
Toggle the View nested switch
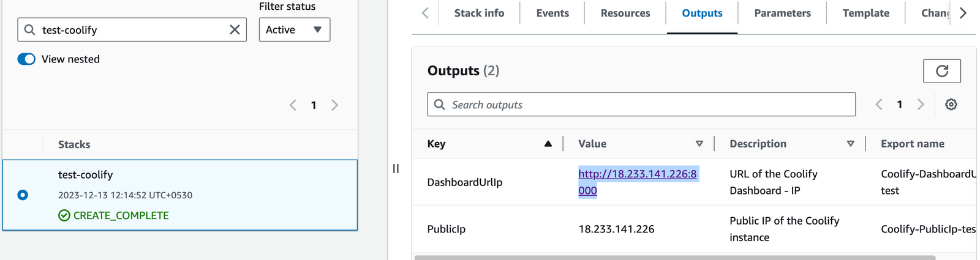pos(26,59)
